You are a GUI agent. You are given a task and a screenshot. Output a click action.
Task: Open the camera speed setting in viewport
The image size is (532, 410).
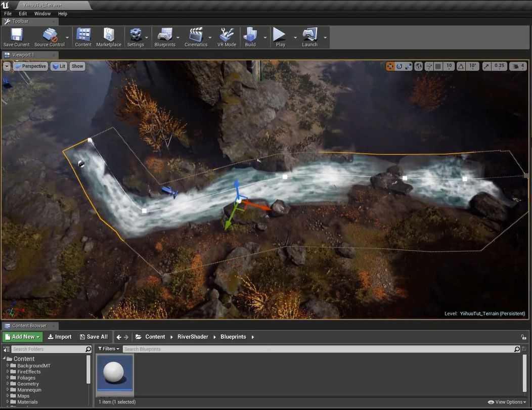click(518, 66)
